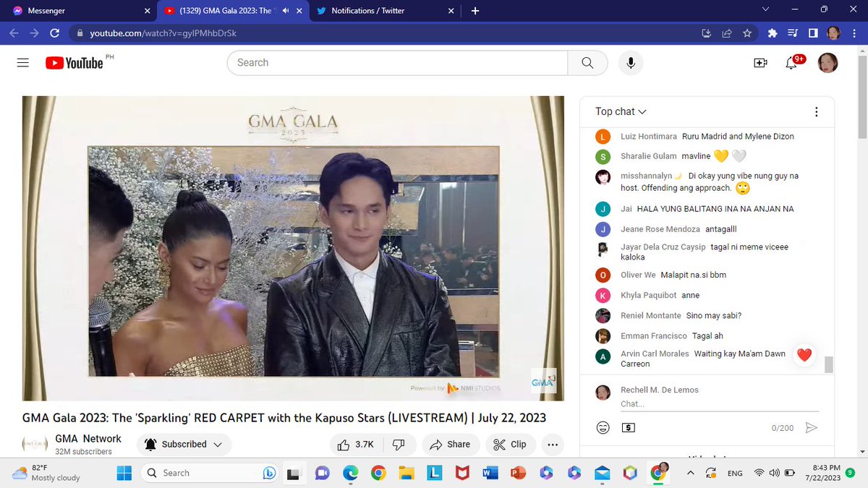Image resolution: width=868 pixels, height=488 pixels.
Task: Open Chrome profile avatar
Action: (x=833, y=33)
